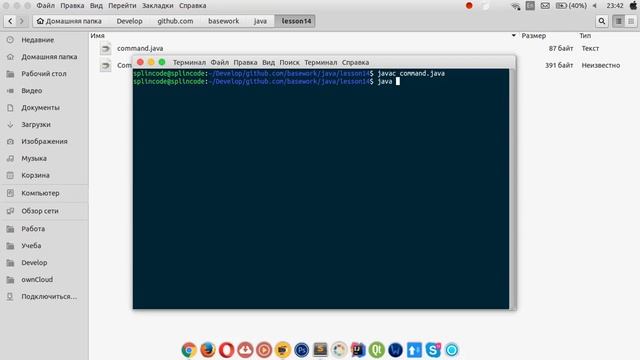Launch Sublime Text from the dock

pyautogui.click(x=320, y=350)
